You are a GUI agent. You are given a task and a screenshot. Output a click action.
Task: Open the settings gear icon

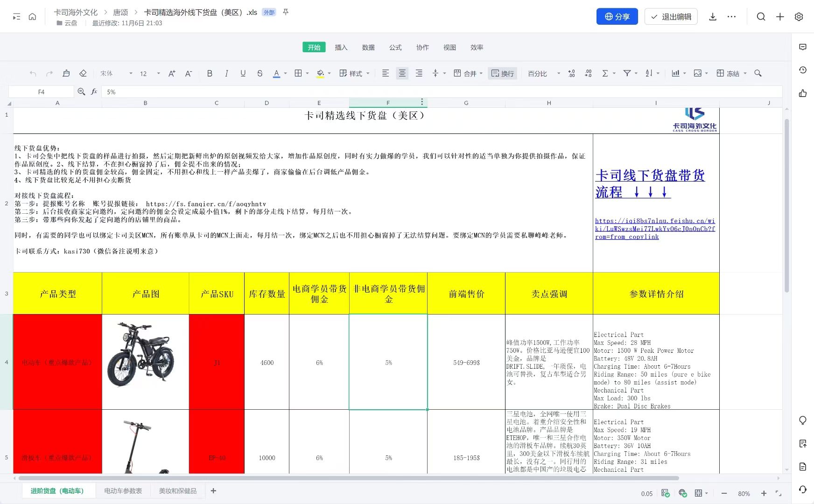pos(799,17)
